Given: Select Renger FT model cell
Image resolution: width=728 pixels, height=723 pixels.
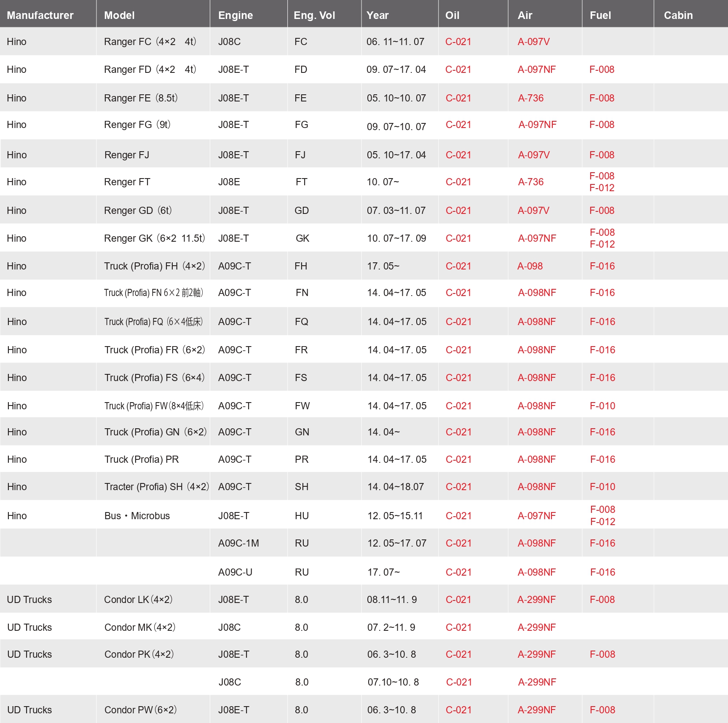Looking at the screenshot, I should 127,182.
